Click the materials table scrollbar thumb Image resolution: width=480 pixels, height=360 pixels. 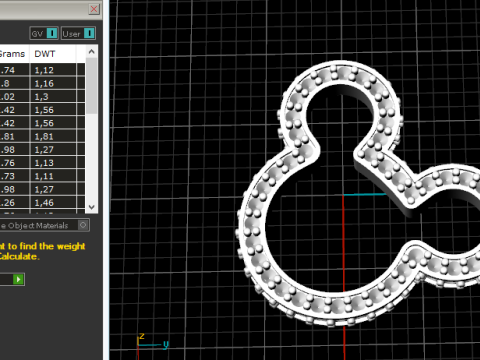92,86
